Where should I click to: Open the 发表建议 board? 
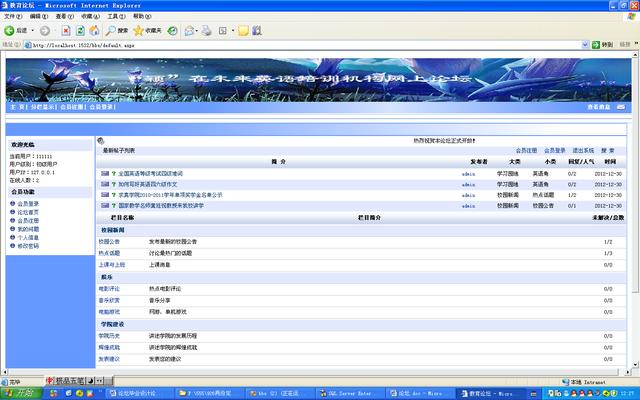[x=109, y=359]
